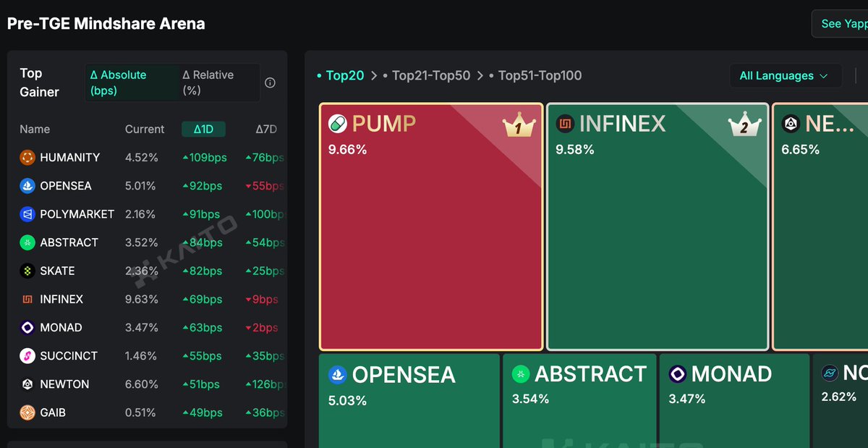
Task: Click the Top Gainer panel title
Action: pos(40,83)
